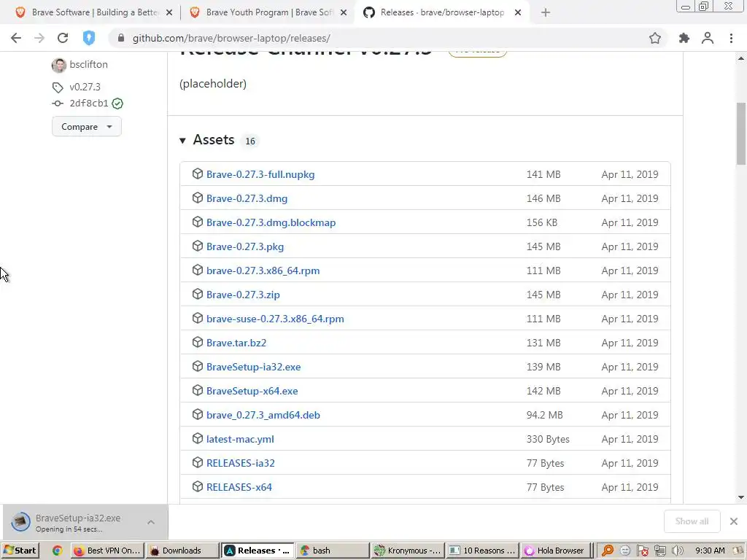The height and width of the screenshot is (560, 747).
Task: Open a new tab with the plus button
Action: coord(546,13)
